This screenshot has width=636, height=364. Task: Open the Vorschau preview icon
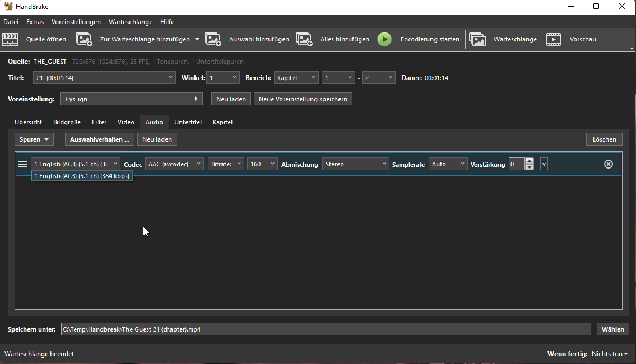tap(554, 39)
